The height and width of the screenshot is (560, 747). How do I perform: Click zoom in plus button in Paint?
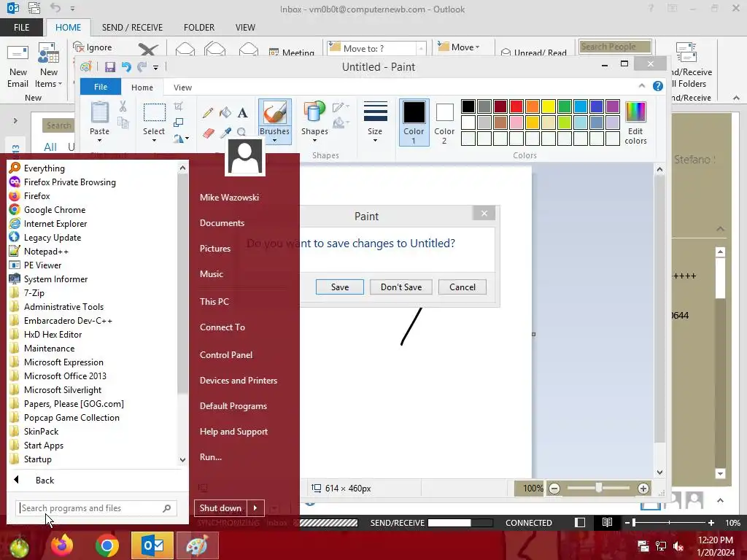coord(643,489)
